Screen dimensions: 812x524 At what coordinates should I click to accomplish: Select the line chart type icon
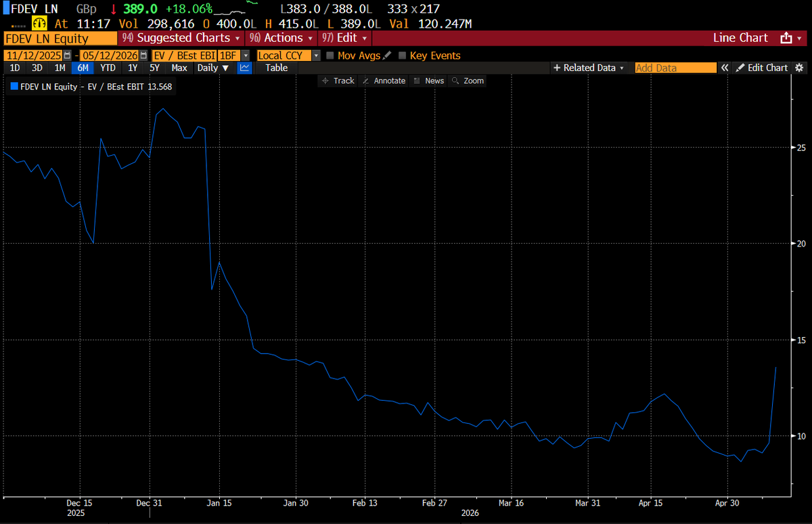click(245, 68)
